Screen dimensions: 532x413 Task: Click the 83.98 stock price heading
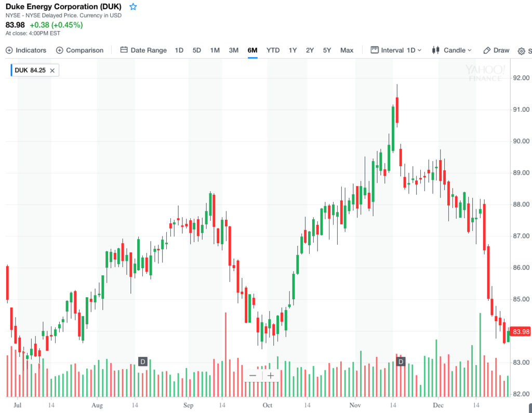(15, 25)
